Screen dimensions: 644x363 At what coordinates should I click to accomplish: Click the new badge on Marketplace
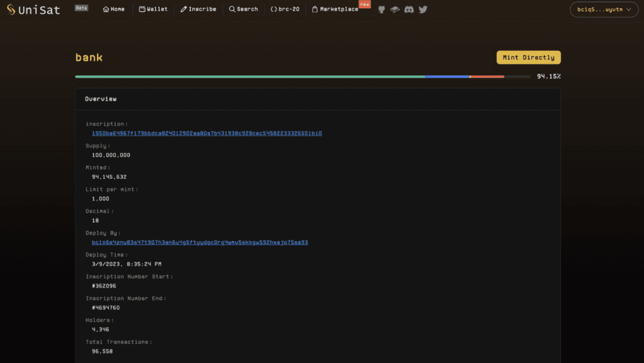[365, 4]
